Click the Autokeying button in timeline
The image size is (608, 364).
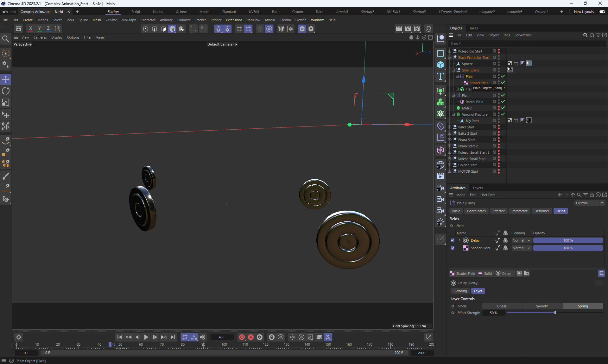pos(251,337)
